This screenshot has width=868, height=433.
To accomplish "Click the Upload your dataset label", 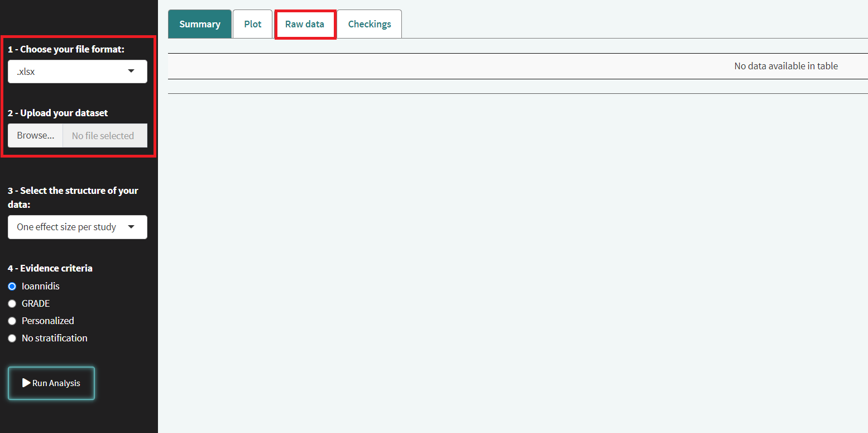I will (57, 113).
